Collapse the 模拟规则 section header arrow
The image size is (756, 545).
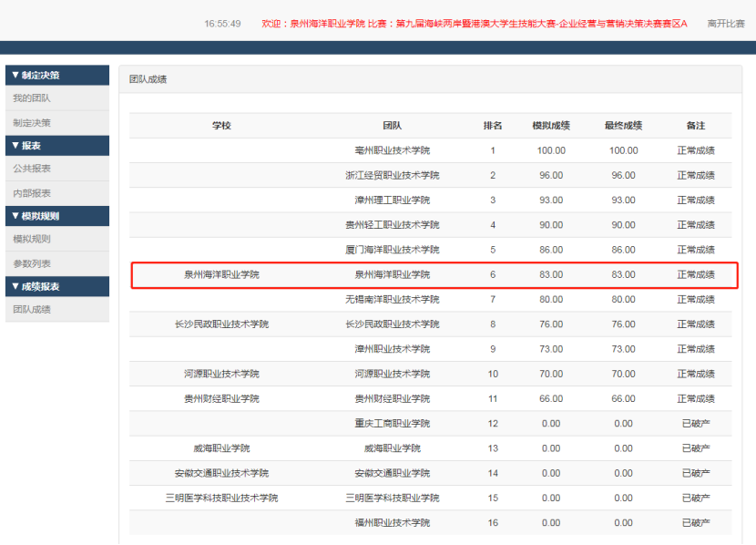click(x=15, y=216)
